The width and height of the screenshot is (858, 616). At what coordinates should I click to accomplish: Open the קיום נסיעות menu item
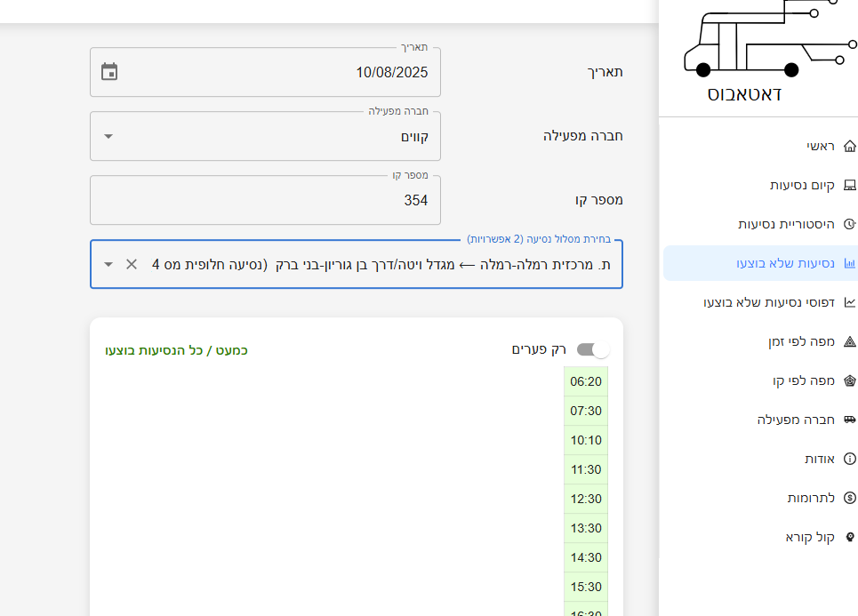click(802, 185)
